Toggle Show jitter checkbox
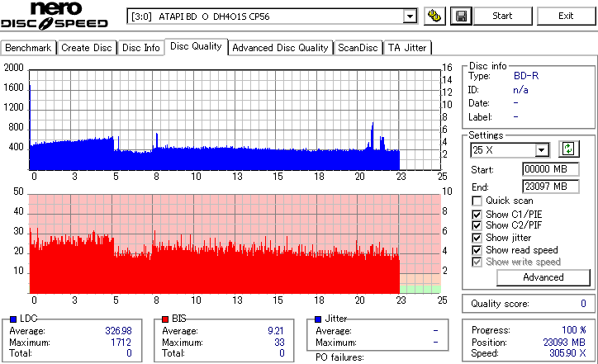Viewport: 598px width, 364px height. click(477, 238)
